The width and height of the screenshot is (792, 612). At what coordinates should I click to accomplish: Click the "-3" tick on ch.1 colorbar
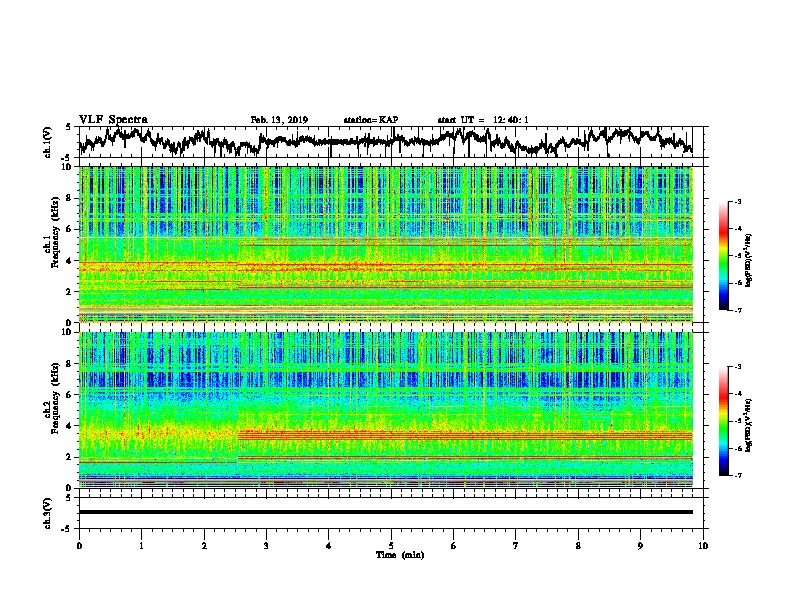pos(738,201)
